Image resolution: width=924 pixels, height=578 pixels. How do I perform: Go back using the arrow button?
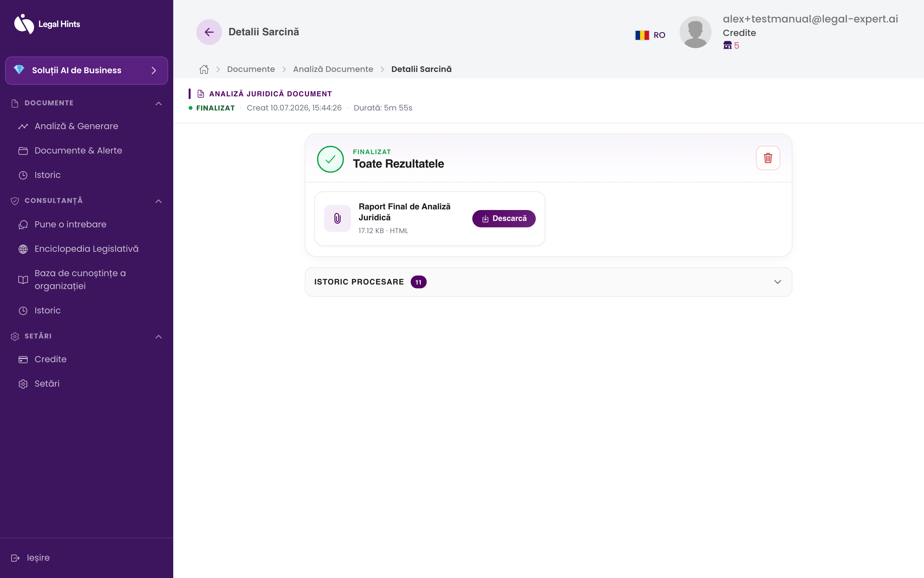point(209,32)
